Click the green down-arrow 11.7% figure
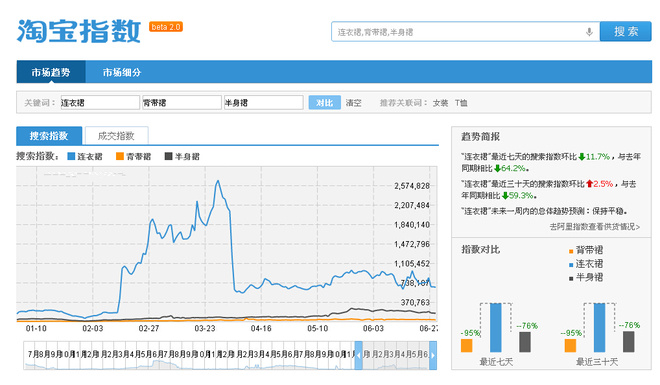Screen dimensions: 660x385 [x=594, y=157]
